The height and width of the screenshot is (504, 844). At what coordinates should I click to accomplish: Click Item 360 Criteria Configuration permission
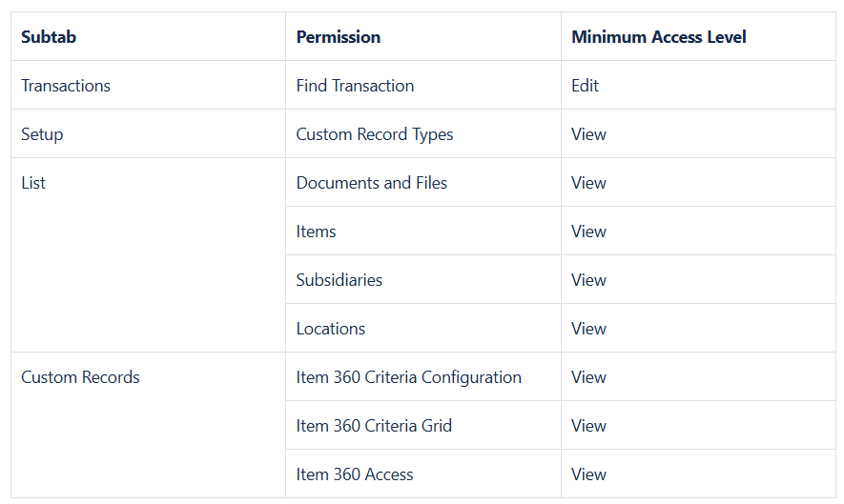pos(408,377)
